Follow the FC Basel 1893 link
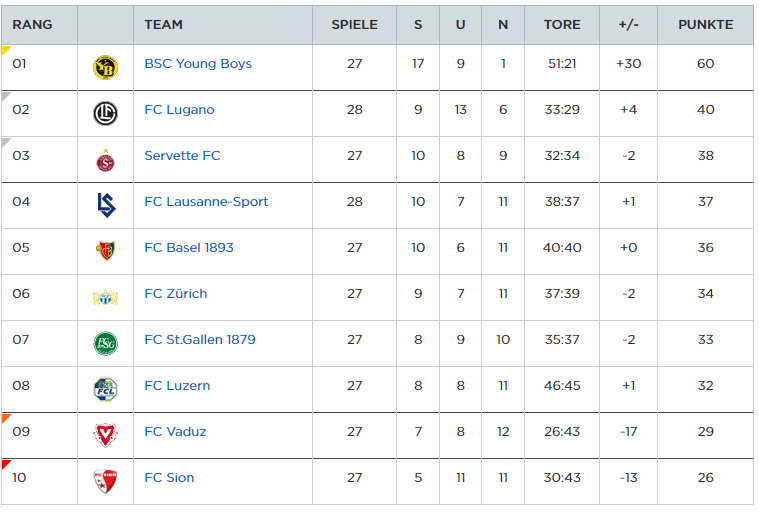Image resolution: width=759 pixels, height=516 pixels. click(189, 247)
